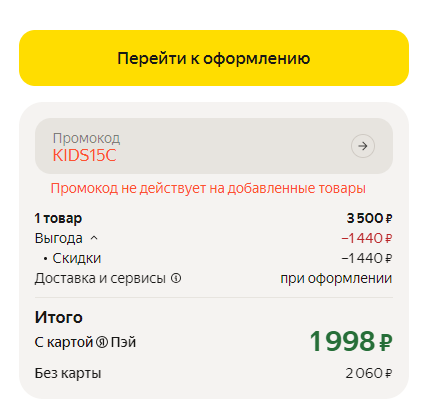Viewport: 438px width, 403px height.
Task: Click the Промокод input field with KIDS15C
Action: (x=214, y=146)
